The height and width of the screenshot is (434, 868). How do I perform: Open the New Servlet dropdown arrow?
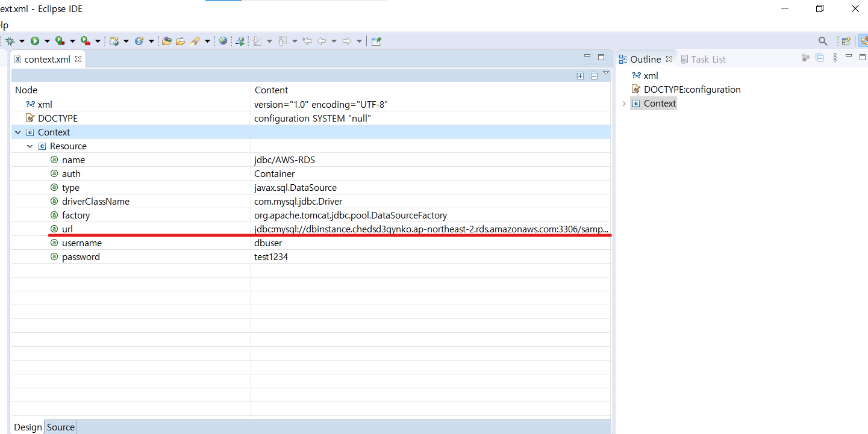151,41
